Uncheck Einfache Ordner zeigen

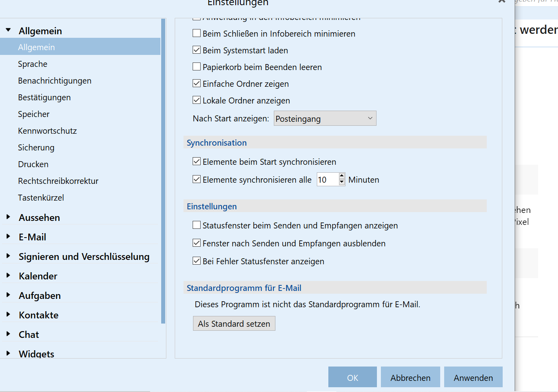(197, 83)
